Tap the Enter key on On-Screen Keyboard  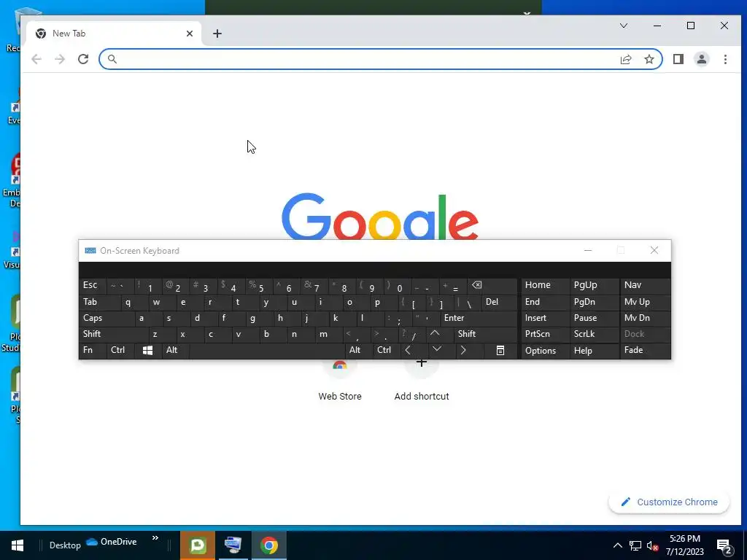478,318
